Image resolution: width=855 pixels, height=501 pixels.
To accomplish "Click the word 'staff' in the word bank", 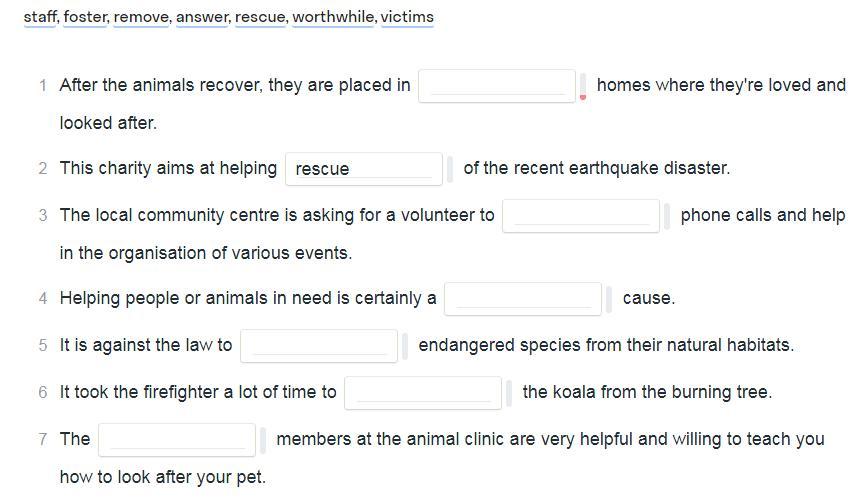I will pyautogui.click(x=40, y=17).
